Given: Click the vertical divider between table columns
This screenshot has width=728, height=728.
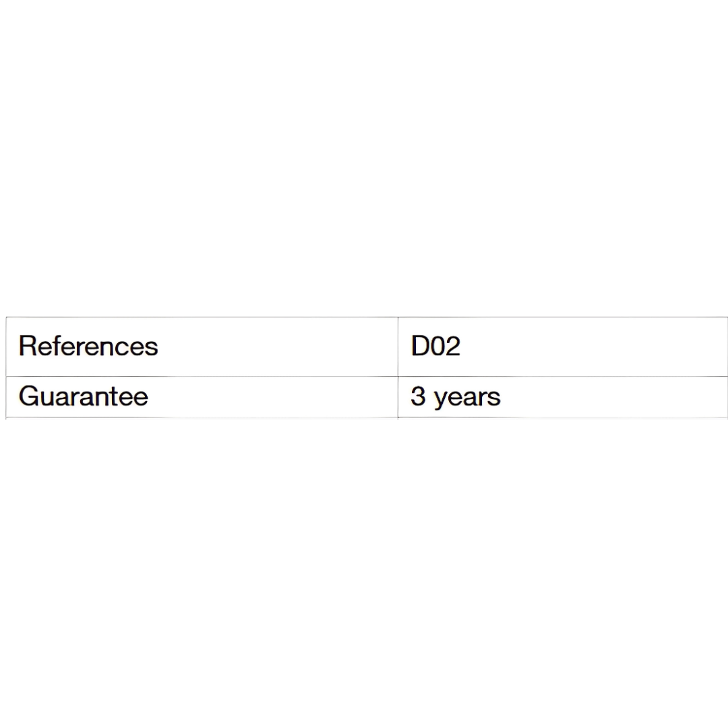Looking at the screenshot, I should pos(398,368).
